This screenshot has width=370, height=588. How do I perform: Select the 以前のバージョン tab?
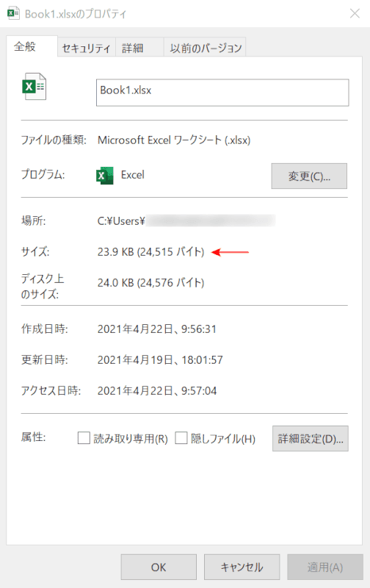tap(205, 48)
